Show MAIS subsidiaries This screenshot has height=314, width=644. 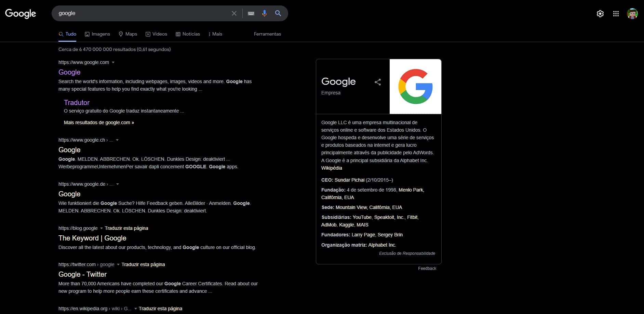pyautogui.click(x=363, y=225)
